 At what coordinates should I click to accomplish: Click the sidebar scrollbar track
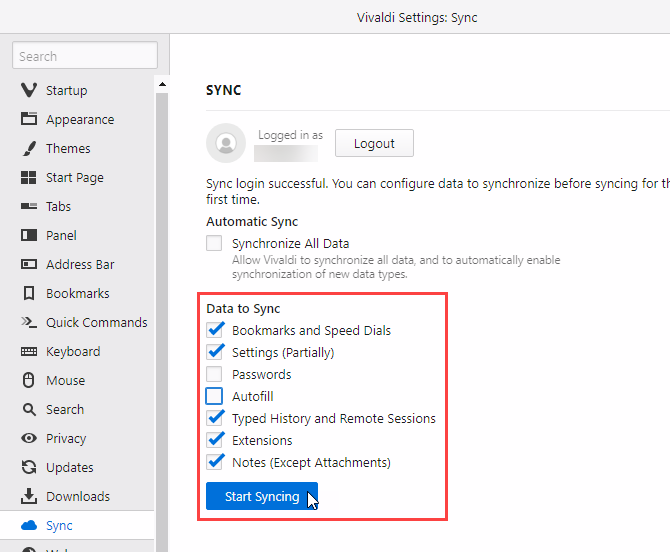(162, 323)
